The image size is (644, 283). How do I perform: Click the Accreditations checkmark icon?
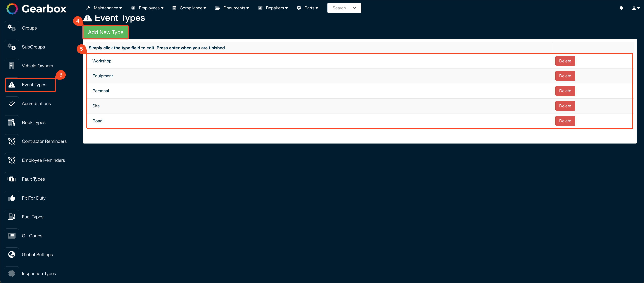(12, 103)
